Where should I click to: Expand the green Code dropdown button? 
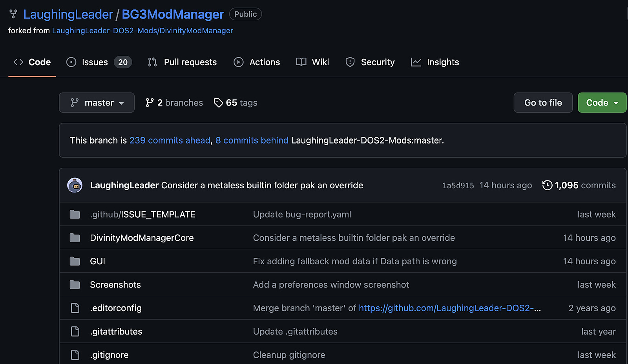(602, 103)
